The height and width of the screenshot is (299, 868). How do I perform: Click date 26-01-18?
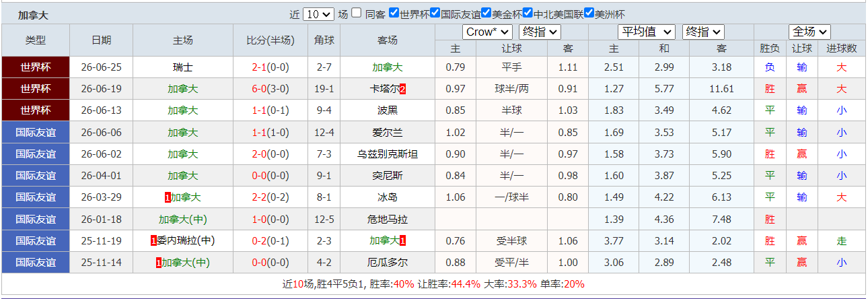[x=101, y=219]
